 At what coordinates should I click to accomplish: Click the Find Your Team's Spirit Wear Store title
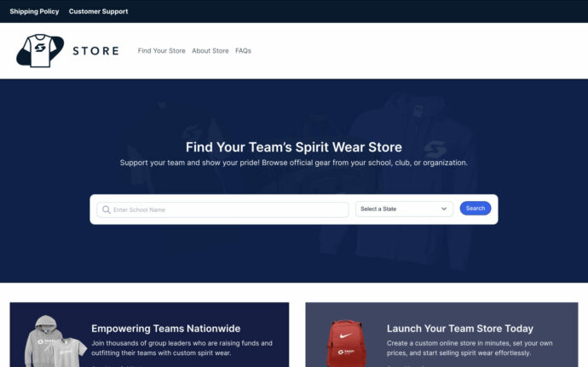[x=294, y=147]
